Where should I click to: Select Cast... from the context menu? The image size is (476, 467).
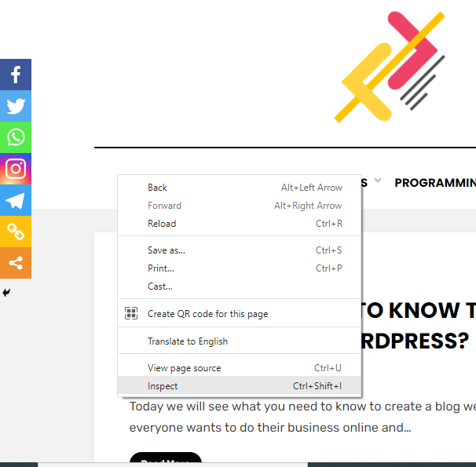tap(240, 286)
